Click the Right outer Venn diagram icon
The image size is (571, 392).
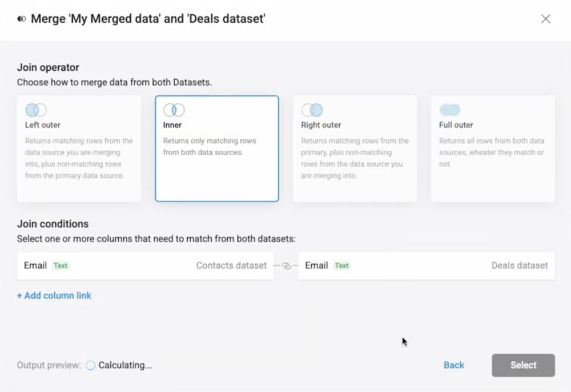click(312, 110)
